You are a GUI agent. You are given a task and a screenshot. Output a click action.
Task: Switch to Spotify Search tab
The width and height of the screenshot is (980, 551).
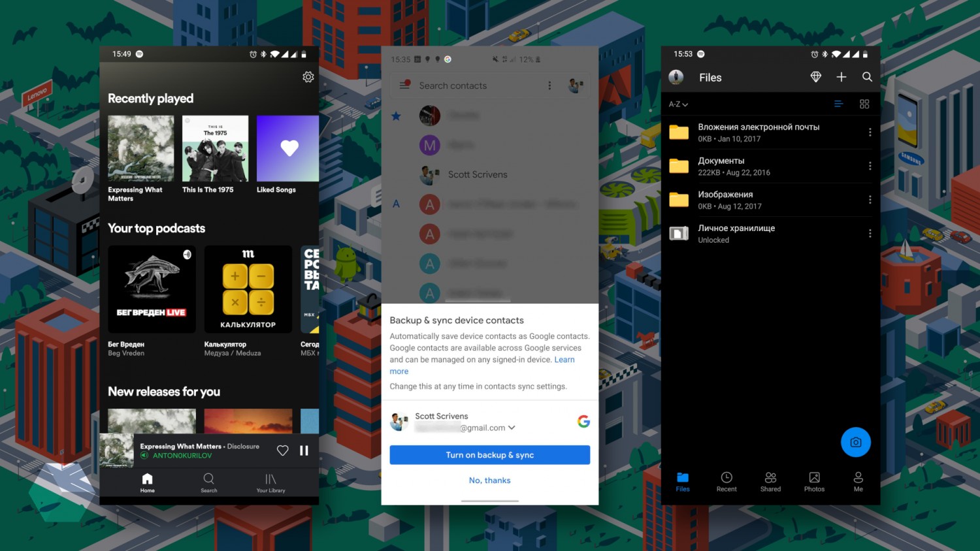[x=209, y=482]
